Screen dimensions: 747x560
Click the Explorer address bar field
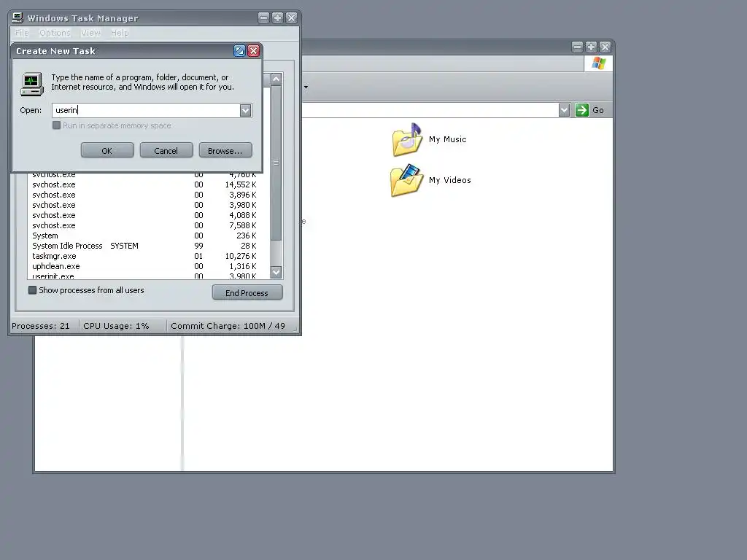coord(430,110)
